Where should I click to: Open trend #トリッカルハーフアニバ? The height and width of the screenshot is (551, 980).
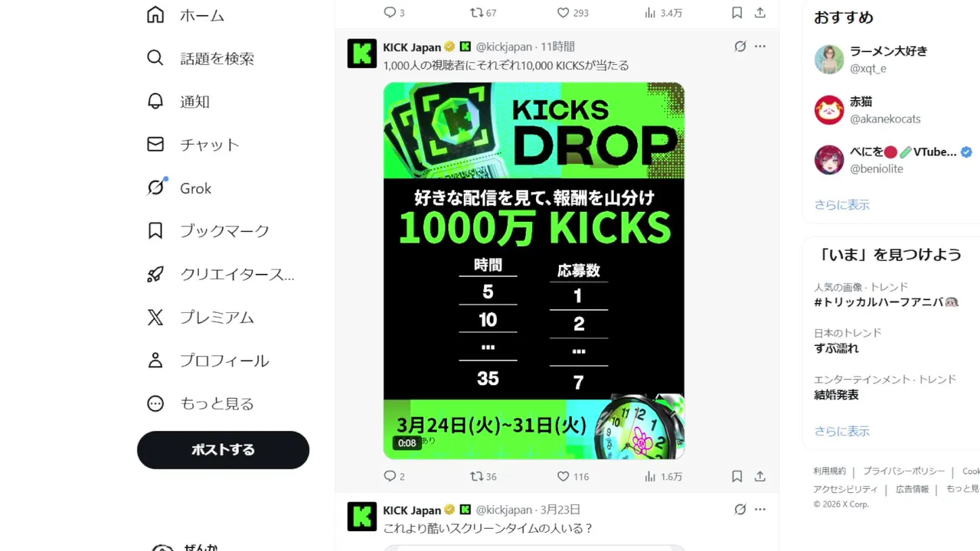click(x=887, y=302)
